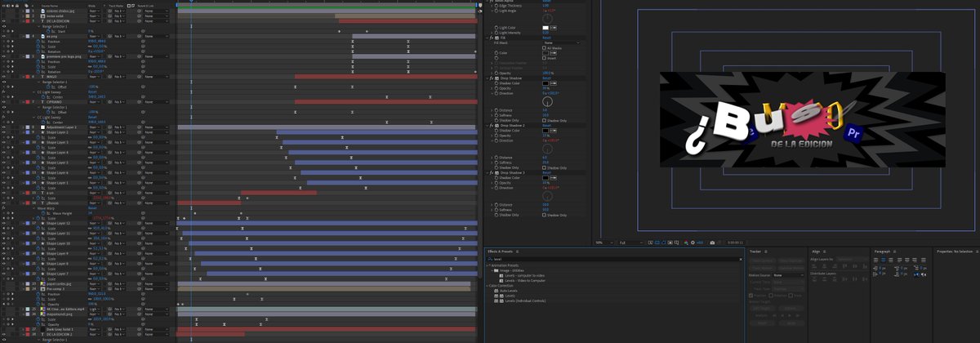This screenshot has width=980, height=343.
Task: Select justify all in Paragraph panel
Action: click(924, 261)
